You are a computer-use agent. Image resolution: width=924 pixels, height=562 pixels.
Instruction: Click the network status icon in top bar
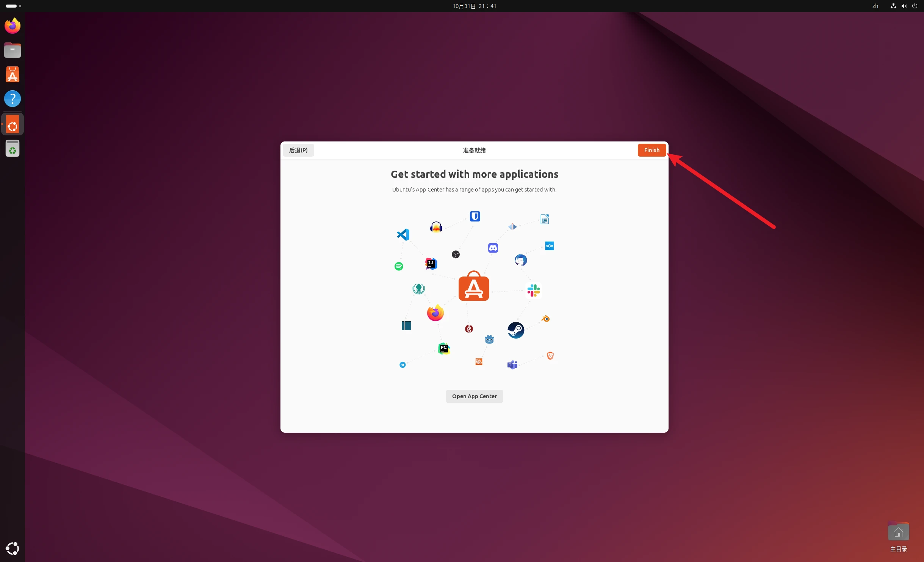(893, 6)
